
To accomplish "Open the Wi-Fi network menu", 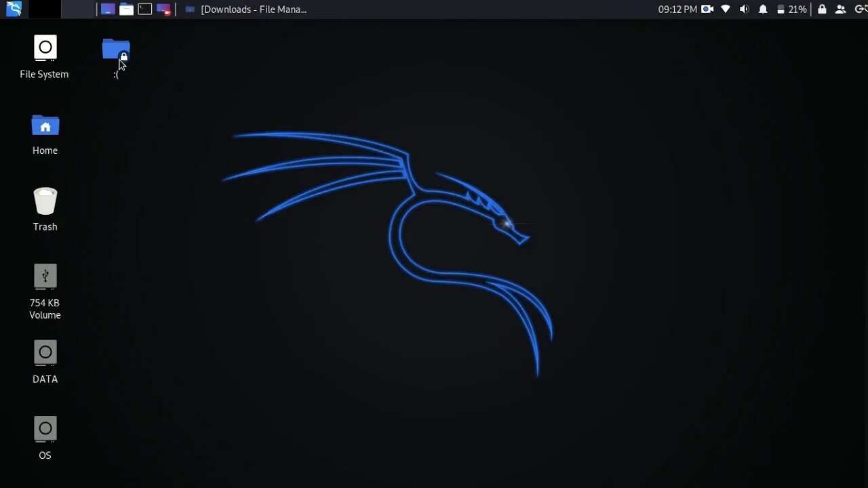I will (x=726, y=9).
